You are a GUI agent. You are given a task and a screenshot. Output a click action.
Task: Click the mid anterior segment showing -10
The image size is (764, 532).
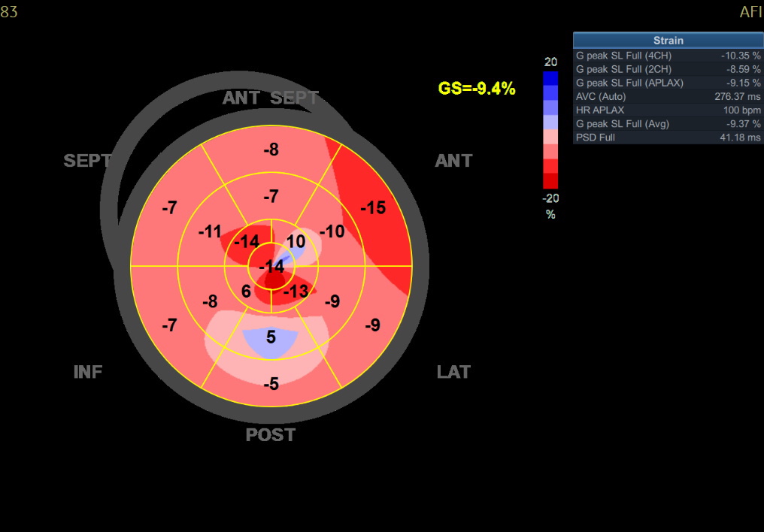[332, 231]
